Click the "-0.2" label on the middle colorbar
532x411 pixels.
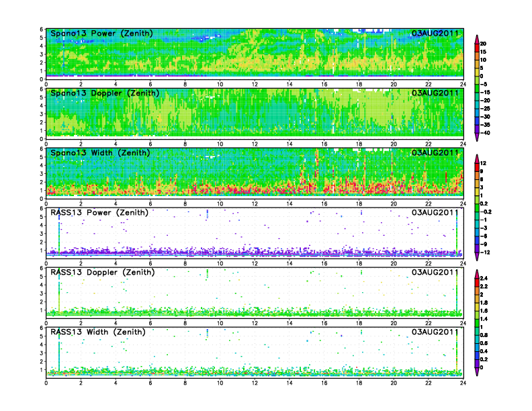tap(486, 212)
